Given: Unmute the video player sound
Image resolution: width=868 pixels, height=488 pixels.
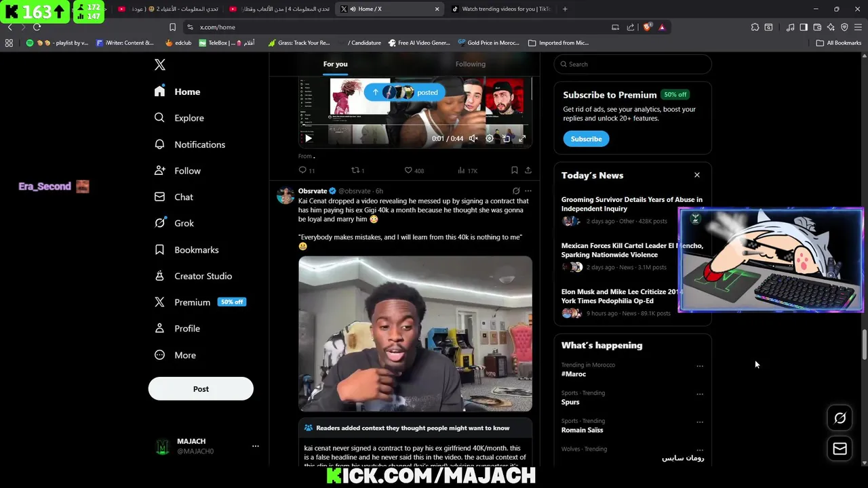Looking at the screenshot, I should [x=473, y=138].
